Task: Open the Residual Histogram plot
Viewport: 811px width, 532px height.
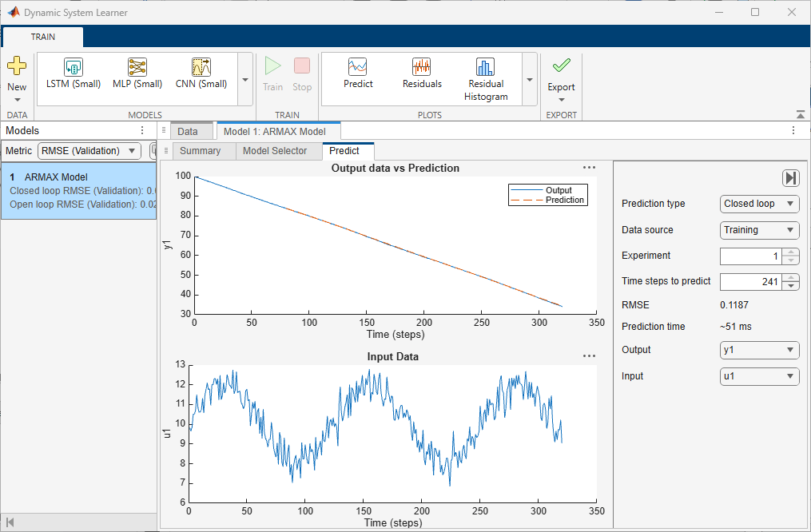Action: pos(486,67)
